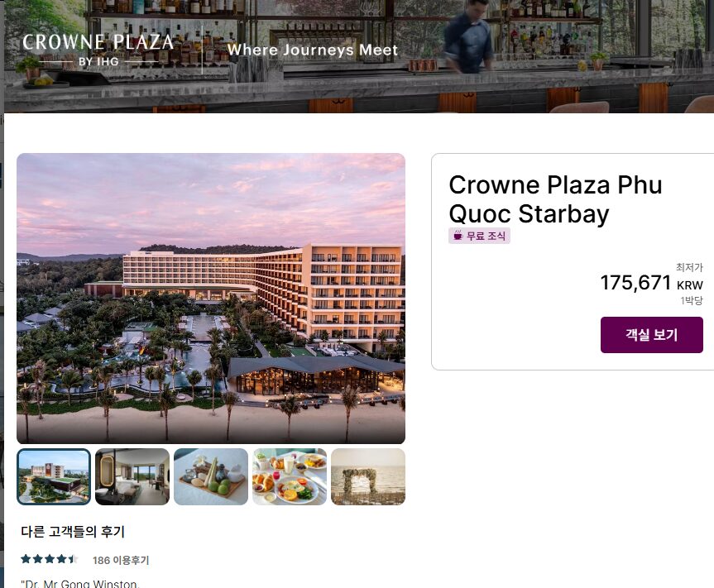Click the 1박당 per-night label
Image resolution: width=714 pixels, height=588 pixels.
pyautogui.click(x=692, y=300)
